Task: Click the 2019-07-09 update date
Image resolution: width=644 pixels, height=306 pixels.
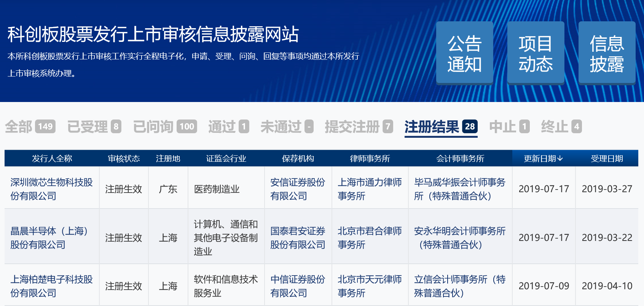Action: click(x=544, y=286)
